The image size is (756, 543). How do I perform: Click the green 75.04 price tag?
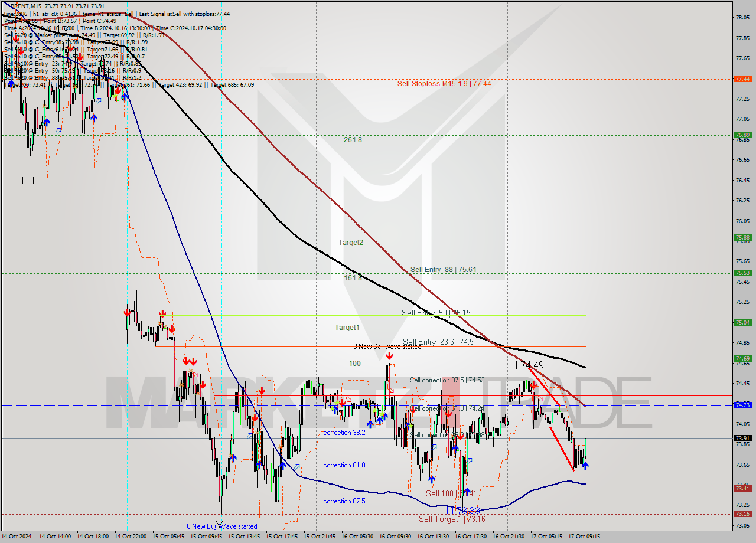point(743,322)
